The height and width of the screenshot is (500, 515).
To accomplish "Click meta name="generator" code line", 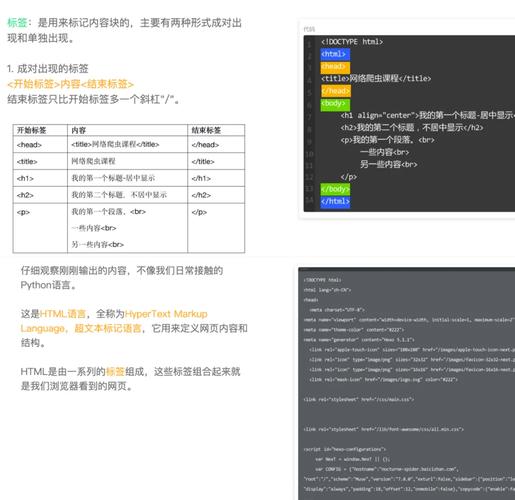I will point(359,340).
